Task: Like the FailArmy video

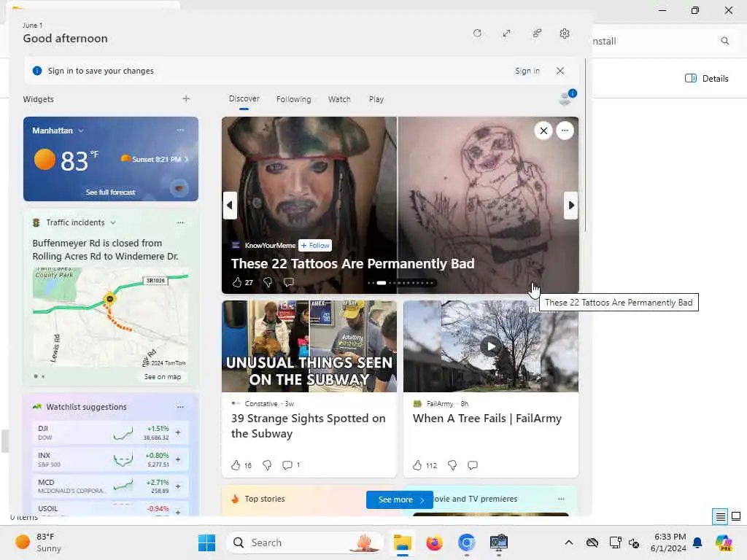Action: [x=417, y=465]
